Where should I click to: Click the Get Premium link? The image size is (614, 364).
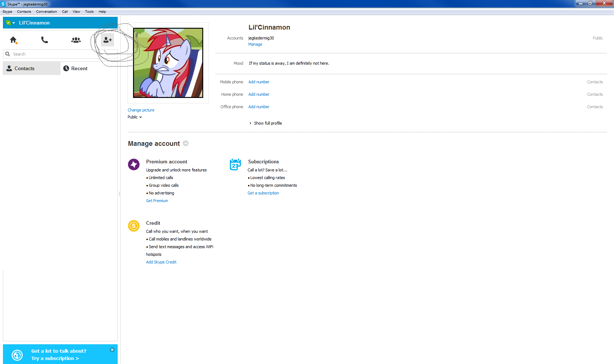pyautogui.click(x=157, y=201)
